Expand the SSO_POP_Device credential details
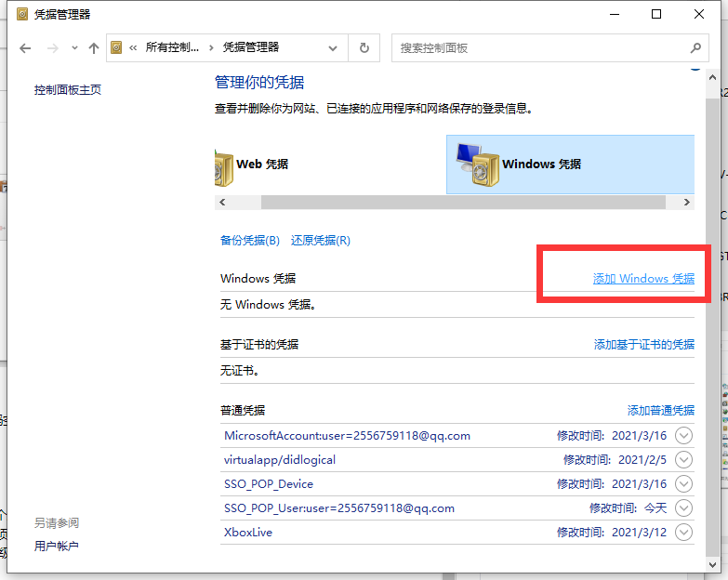728x580 pixels. pyautogui.click(x=684, y=483)
